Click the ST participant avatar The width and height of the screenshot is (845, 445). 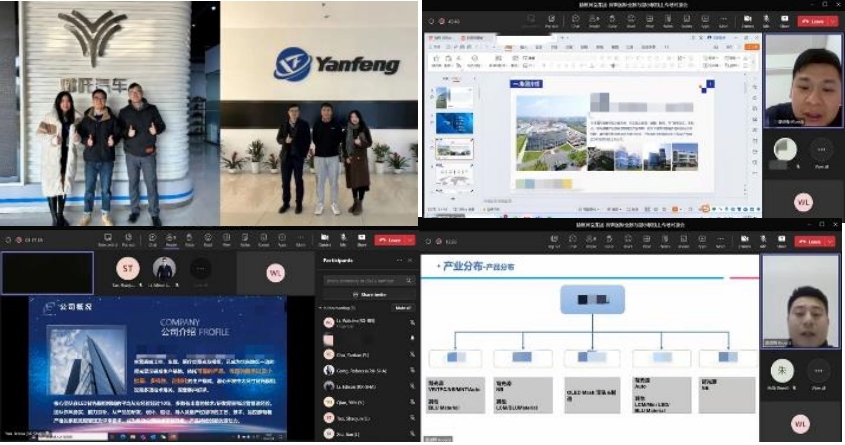(128, 268)
